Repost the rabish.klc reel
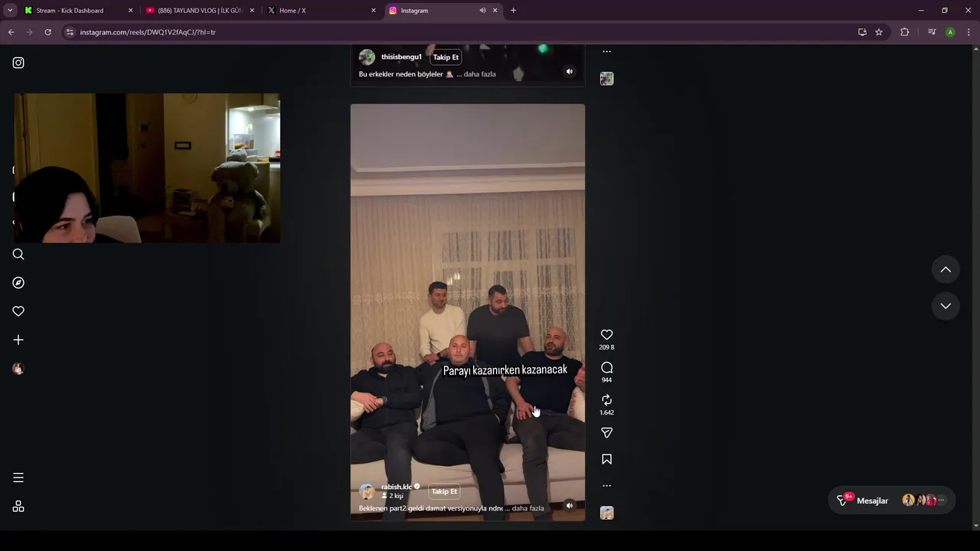The height and width of the screenshot is (551, 980). [606, 400]
